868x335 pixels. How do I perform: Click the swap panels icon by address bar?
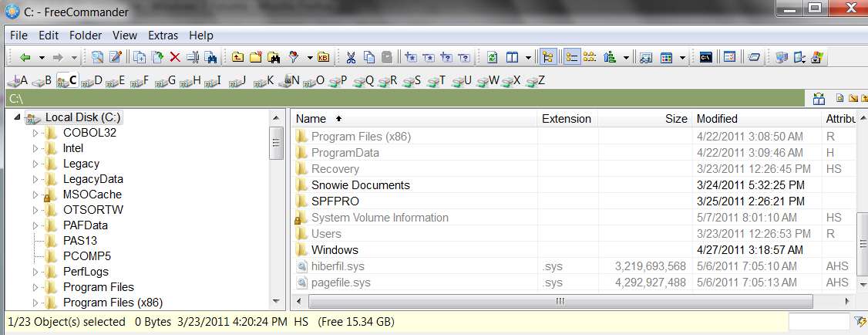click(x=819, y=99)
